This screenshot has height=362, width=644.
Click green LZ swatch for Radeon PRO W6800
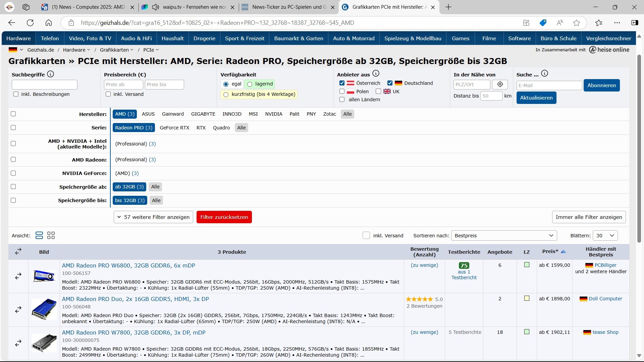tap(527, 265)
